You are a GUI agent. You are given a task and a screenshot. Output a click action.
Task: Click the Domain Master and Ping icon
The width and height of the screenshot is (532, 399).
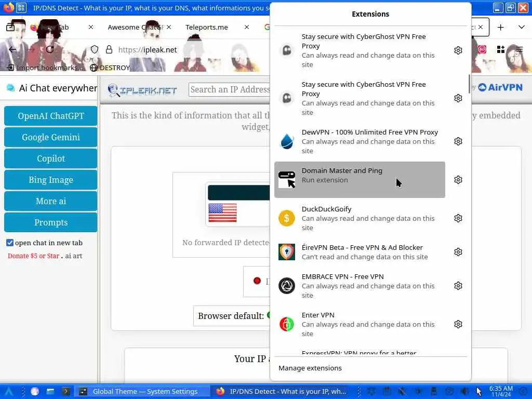[x=287, y=179]
